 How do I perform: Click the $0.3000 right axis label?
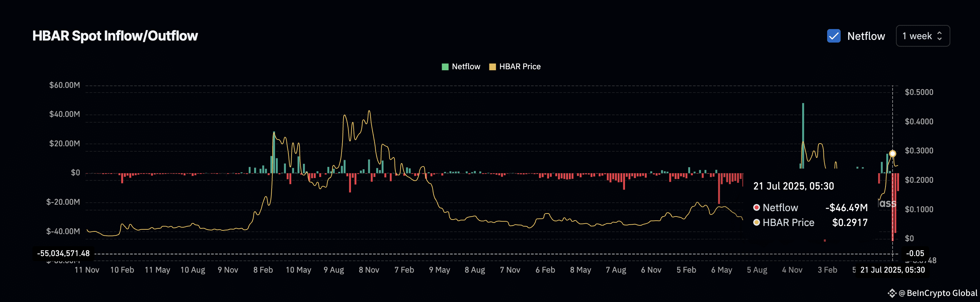919,150
